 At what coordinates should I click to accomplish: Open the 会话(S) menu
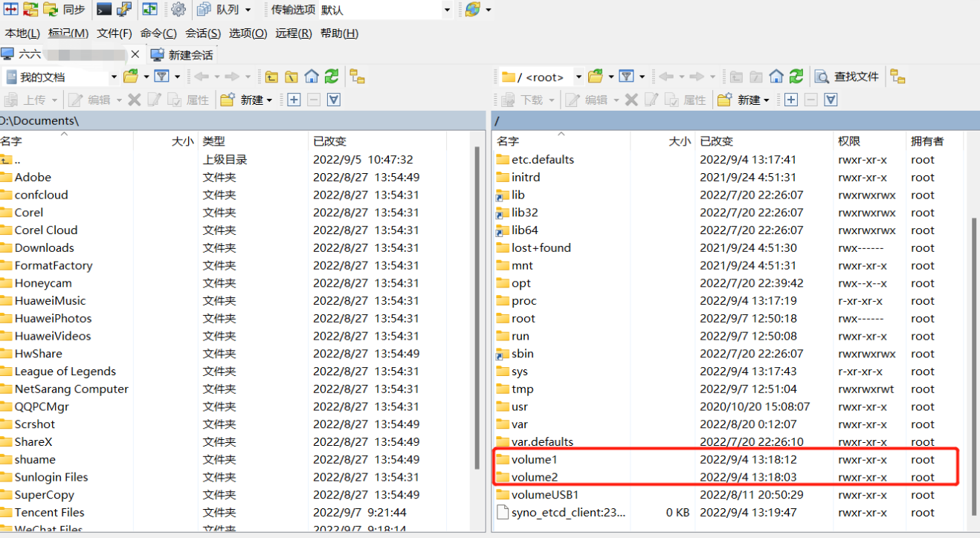202,33
